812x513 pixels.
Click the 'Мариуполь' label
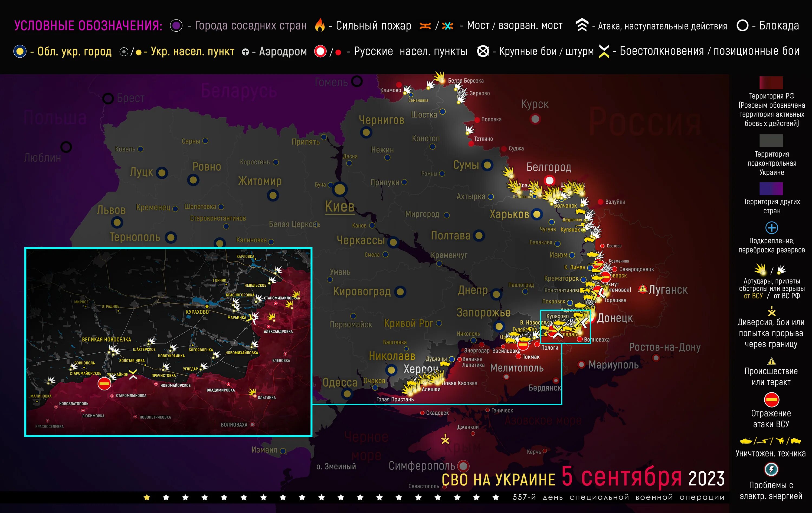613,365
